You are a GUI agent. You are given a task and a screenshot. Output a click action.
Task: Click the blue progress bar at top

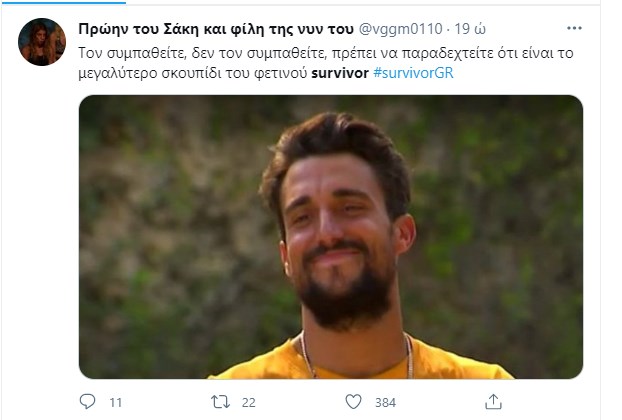pos(63,2)
